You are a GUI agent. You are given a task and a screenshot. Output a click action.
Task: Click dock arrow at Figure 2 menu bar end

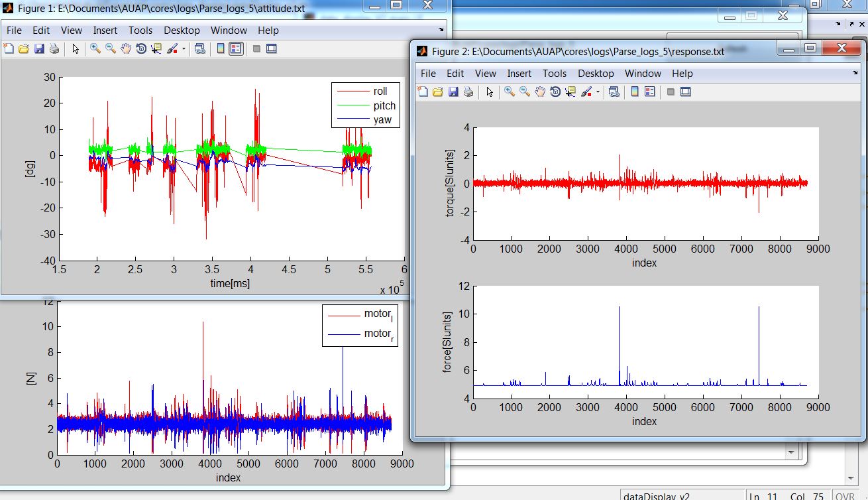[855, 73]
